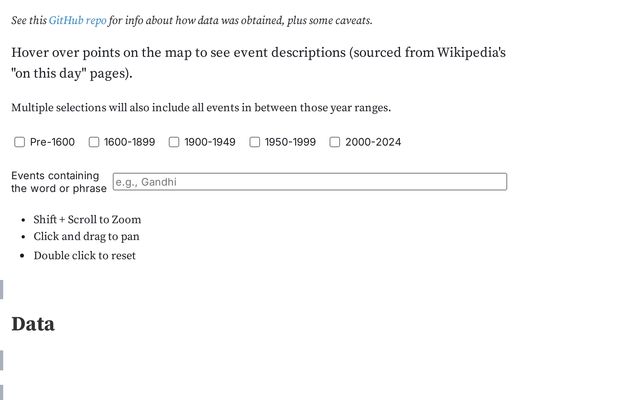Screen dimensions: 640x400
Task: Click the 'Events containing the word or phrase' label
Action: coord(58,182)
